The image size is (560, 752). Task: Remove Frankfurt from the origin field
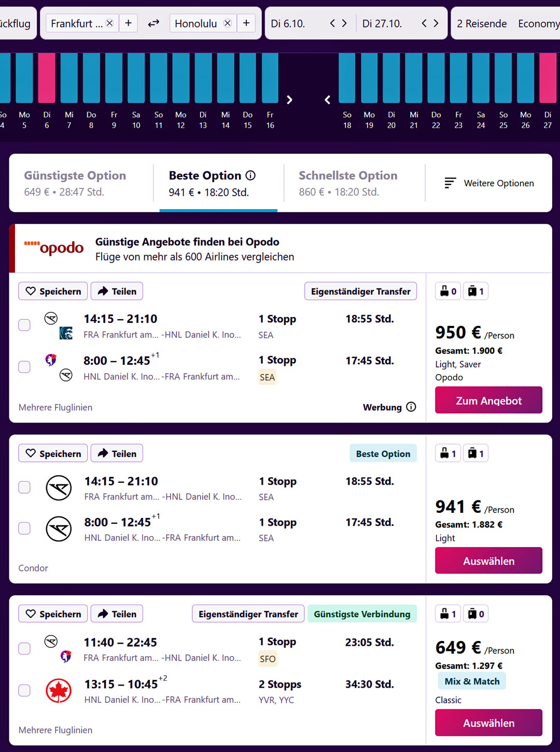coord(109,23)
